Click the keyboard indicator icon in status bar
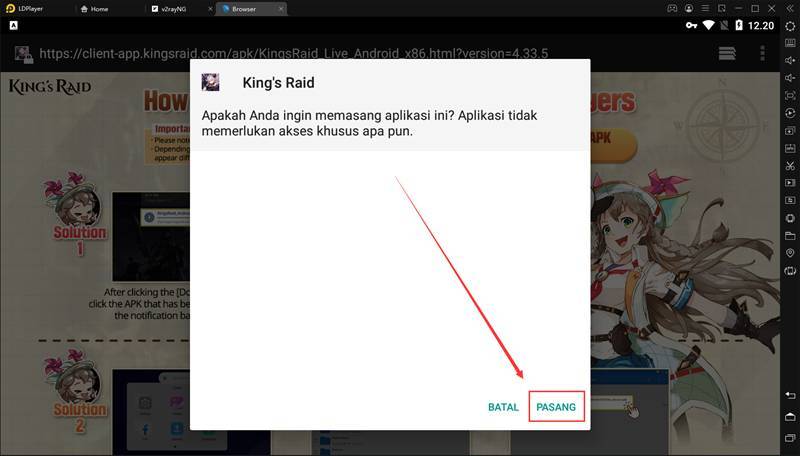Image resolution: width=800 pixels, height=456 pixels. tap(14, 25)
